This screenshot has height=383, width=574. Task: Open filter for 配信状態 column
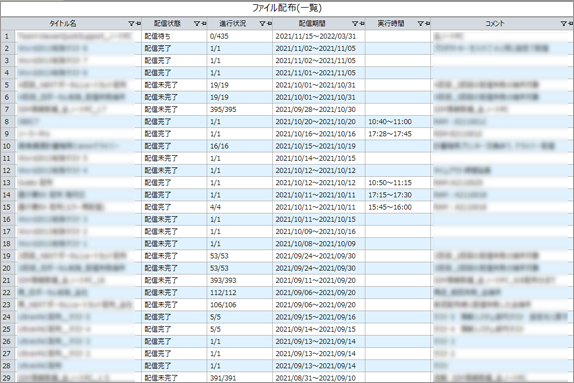tap(197, 24)
